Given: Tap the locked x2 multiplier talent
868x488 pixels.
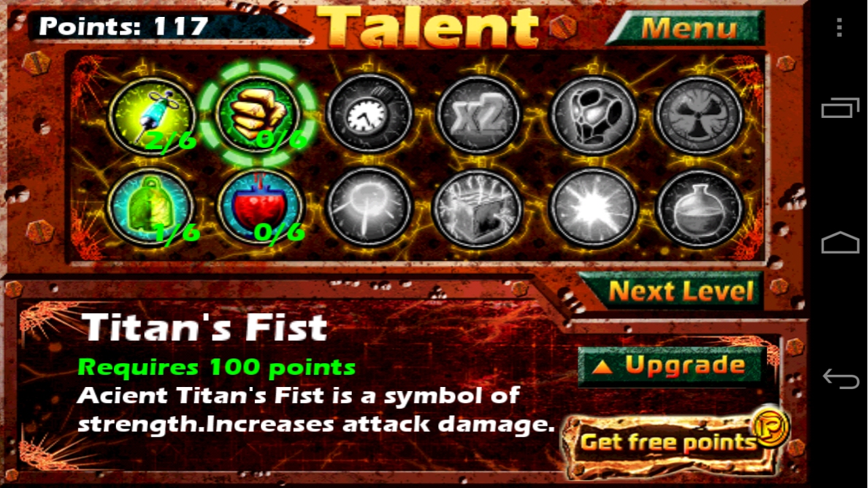Looking at the screenshot, I should pos(479,115).
